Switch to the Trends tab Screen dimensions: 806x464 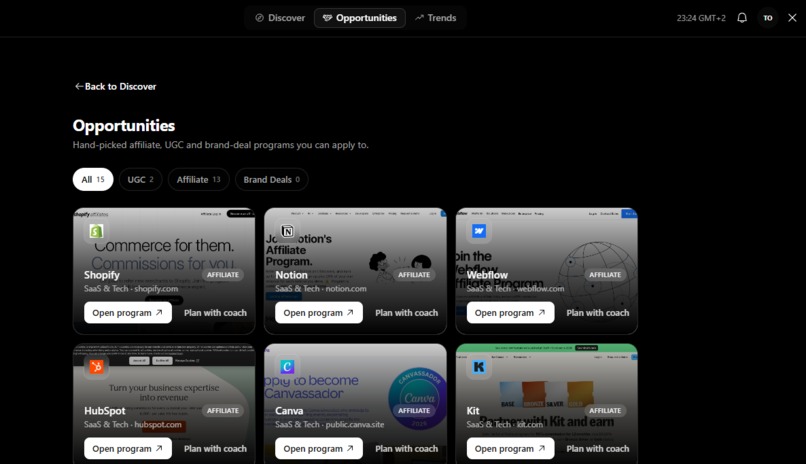[436, 18]
